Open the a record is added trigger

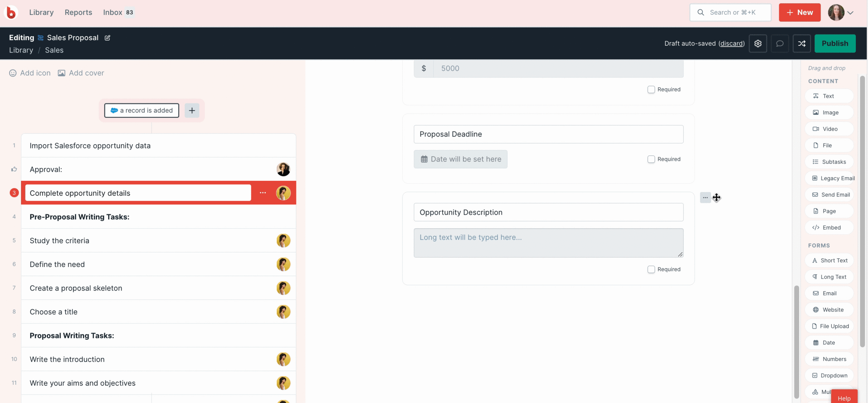point(142,110)
